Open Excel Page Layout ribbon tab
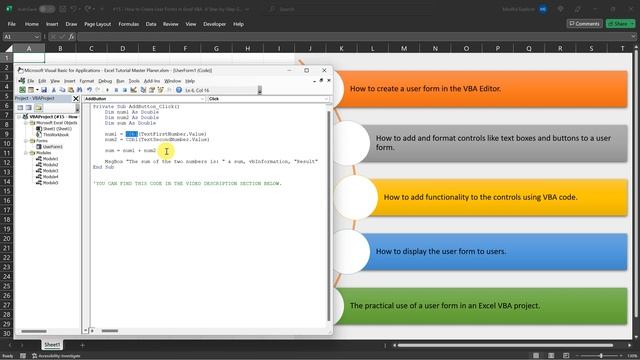Screen dimensions: 640x360 coord(98,24)
